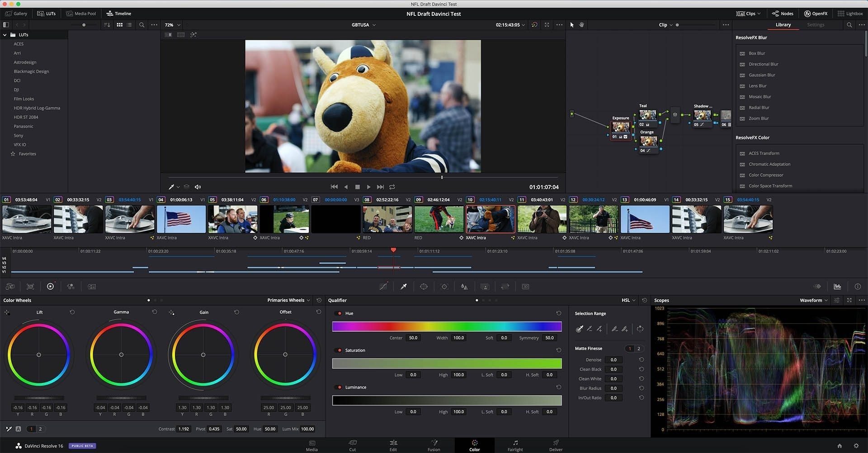Open the Scopes palette icon
The height and width of the screenshot is (453, 868).
coord(837,286)
